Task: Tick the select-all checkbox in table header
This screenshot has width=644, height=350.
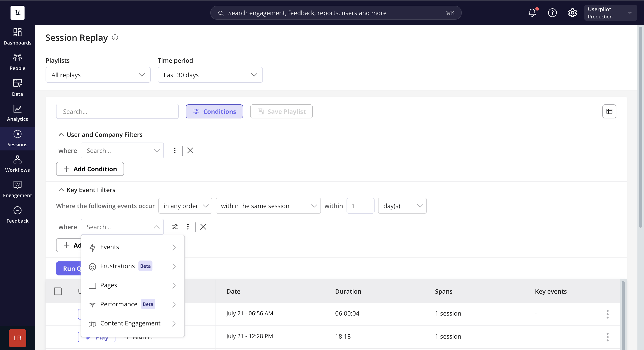Action: 58,291
